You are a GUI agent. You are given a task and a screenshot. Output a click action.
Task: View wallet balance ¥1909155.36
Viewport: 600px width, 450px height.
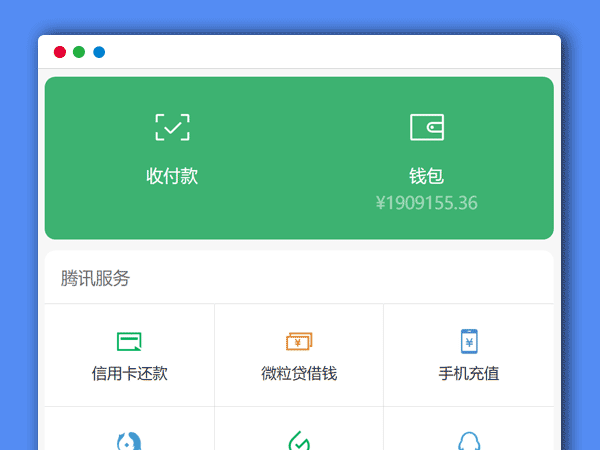click(x=426, y=204)
